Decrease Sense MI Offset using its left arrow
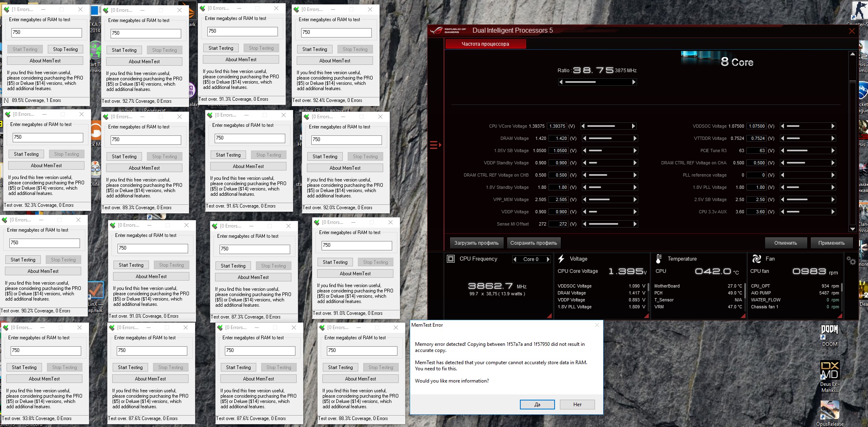Screen dimensions: 868x427 585,224
